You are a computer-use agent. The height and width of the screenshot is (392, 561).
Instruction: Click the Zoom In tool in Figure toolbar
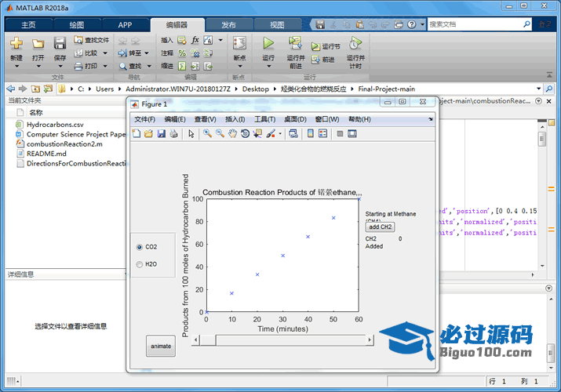(207, 134)
